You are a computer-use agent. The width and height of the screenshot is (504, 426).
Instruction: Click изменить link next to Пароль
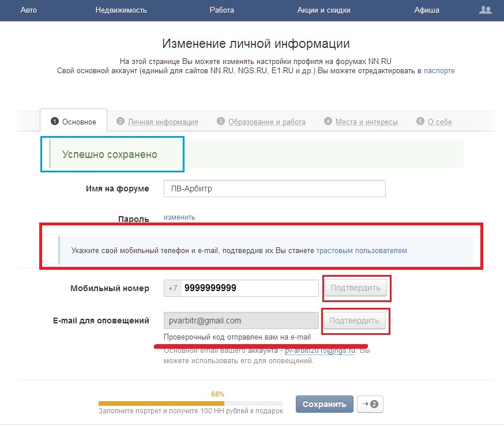pyautogui.click(x=179, y=217)
